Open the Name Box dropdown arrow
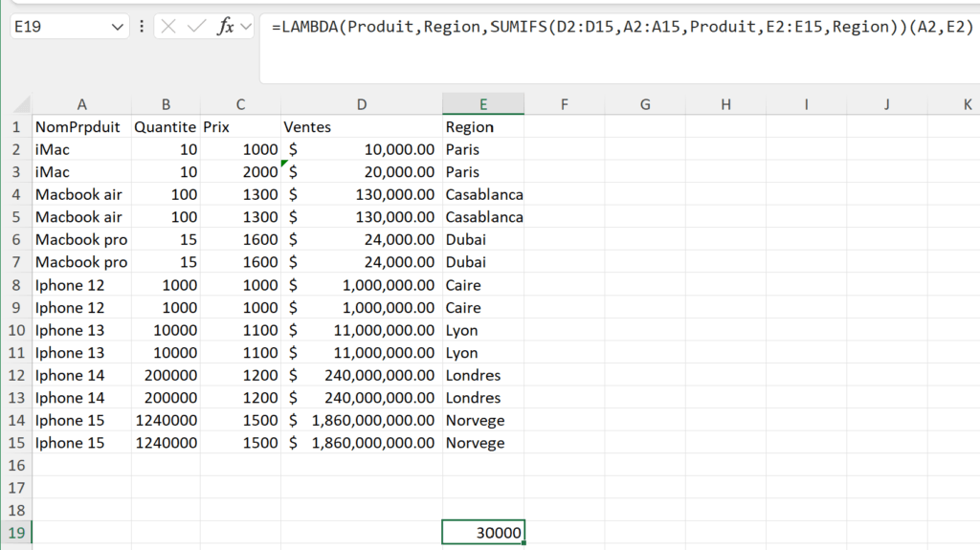 117,27
